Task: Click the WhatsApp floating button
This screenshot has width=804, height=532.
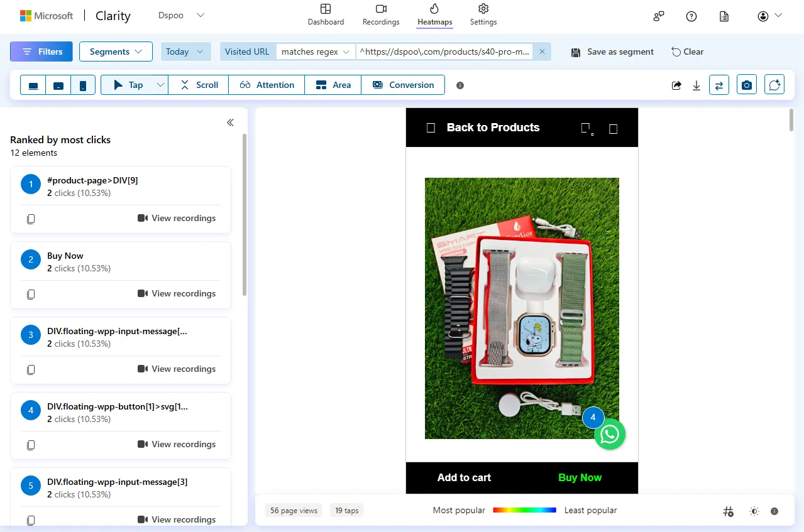Action: coord(610,434)
